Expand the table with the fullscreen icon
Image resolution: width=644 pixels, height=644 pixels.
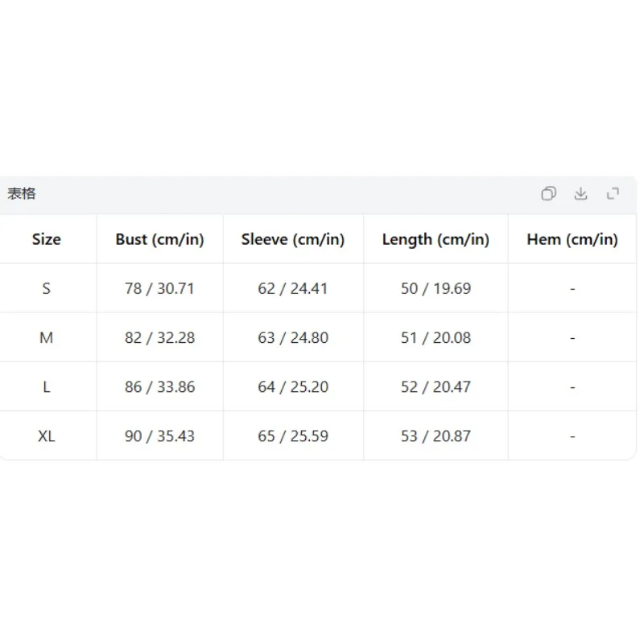click(x=613, y=193)
